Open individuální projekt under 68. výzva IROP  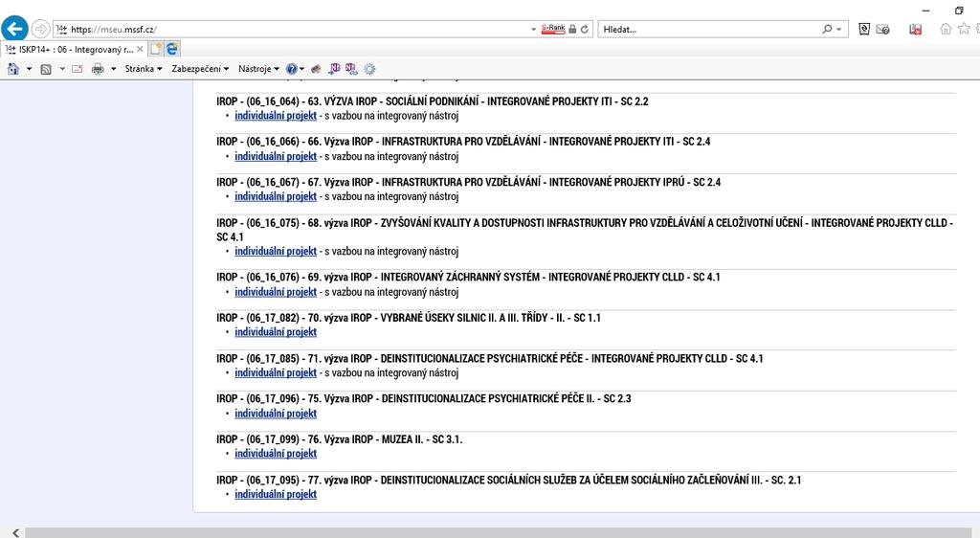click(276, 251)
